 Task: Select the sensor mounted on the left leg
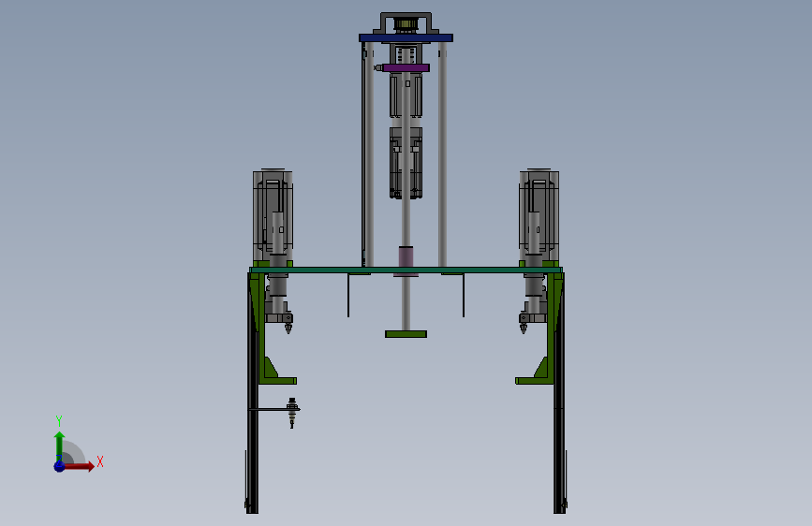tap(292, 412)
